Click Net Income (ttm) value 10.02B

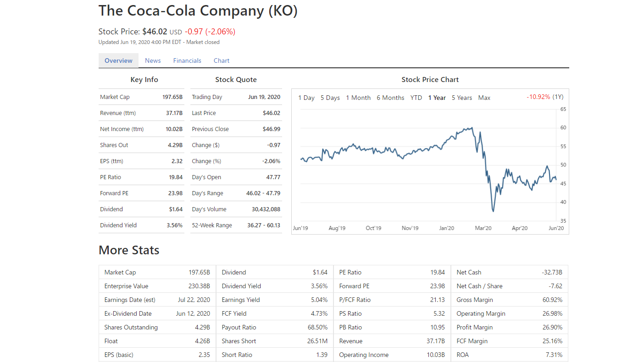(x=174, y=129)
